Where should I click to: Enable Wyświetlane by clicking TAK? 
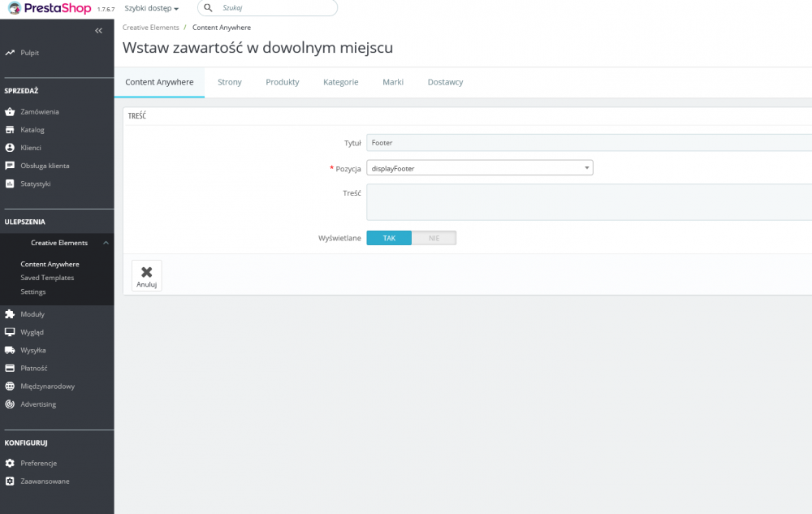click(388, 237)
